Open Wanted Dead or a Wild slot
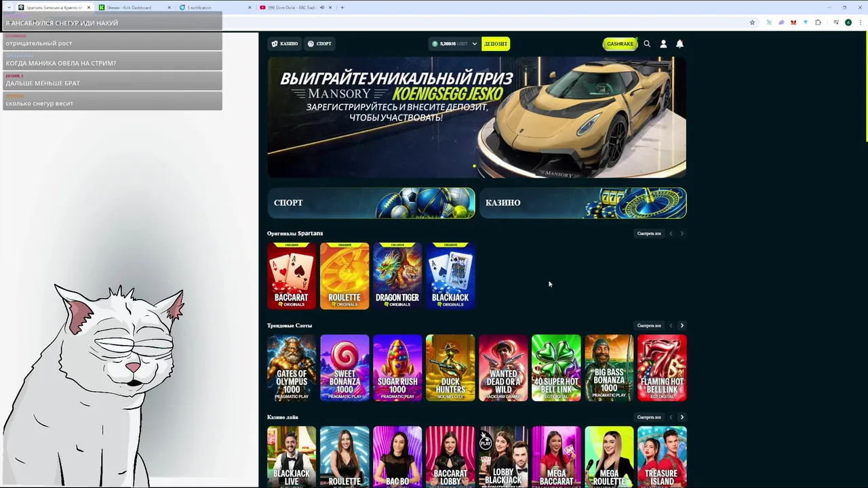The height and width of the screenshot is (488, 868). click(503, 368)
